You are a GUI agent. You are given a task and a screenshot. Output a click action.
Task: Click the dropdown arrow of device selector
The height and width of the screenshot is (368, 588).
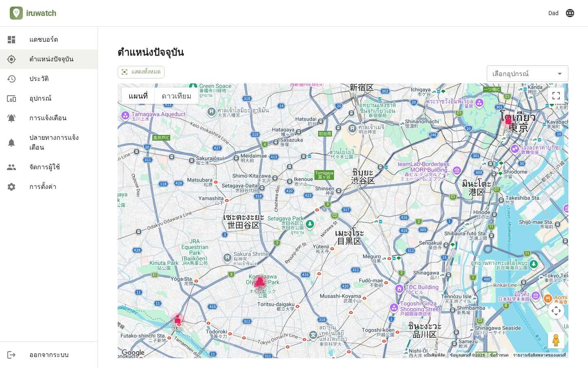pyautogui.click(x=560, y=74)
